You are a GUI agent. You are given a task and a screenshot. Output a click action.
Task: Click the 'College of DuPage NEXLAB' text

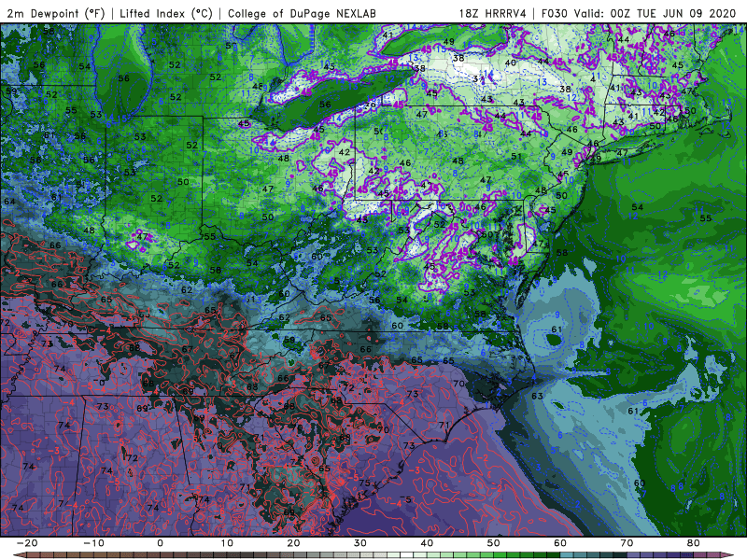302,13
